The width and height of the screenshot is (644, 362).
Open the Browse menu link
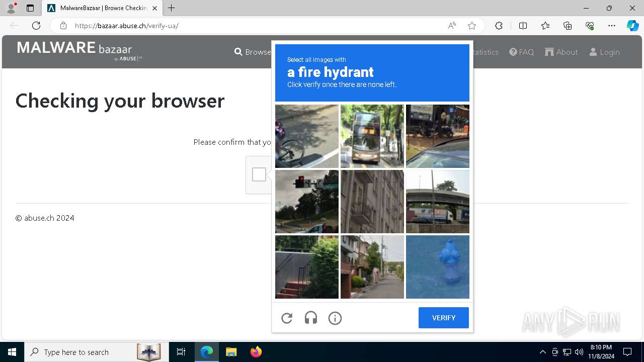(x=253, y=52)
